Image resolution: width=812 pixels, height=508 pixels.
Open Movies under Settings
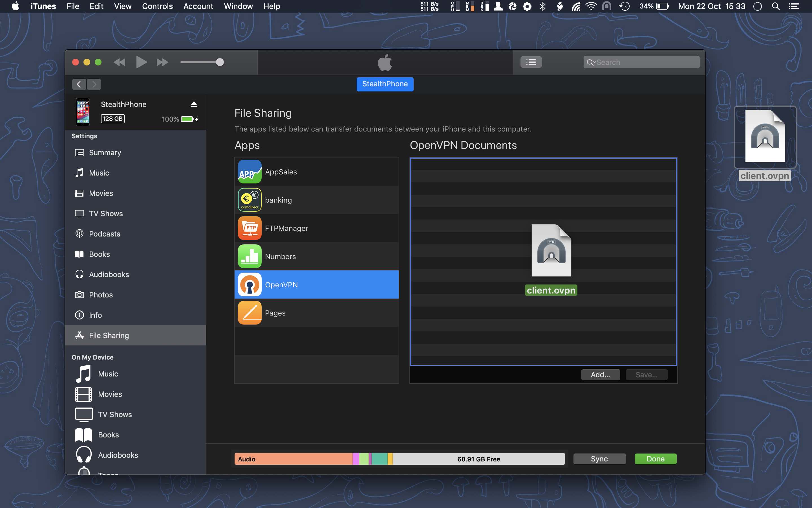pos(135,193)
